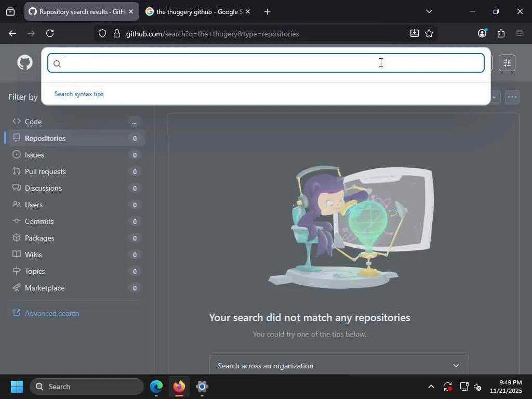This screenshot has width=532, height=399.
Task: Click the Wikis book icon
Action: pyautogui.click(x=16, y=254)
